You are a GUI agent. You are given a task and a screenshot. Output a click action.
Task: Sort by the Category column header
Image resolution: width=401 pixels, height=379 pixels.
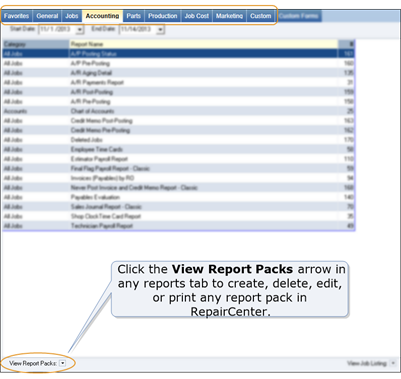[36, 44]
